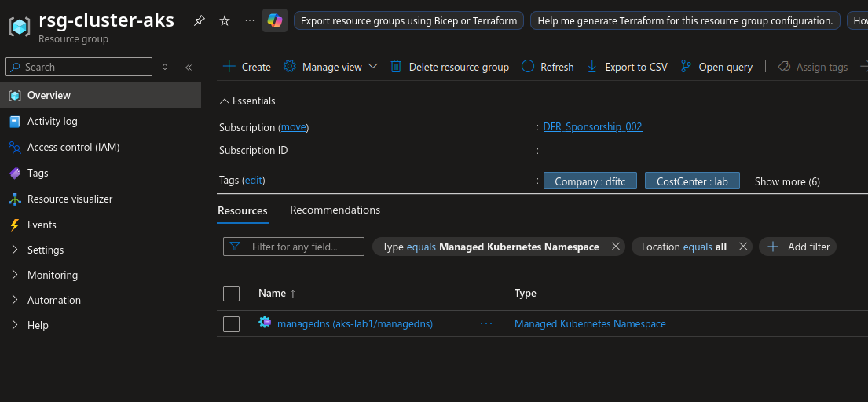Switch to the Recommendations tab
Image resolution: width=868 pixels, height=402 pixels.
click(335, 210)
